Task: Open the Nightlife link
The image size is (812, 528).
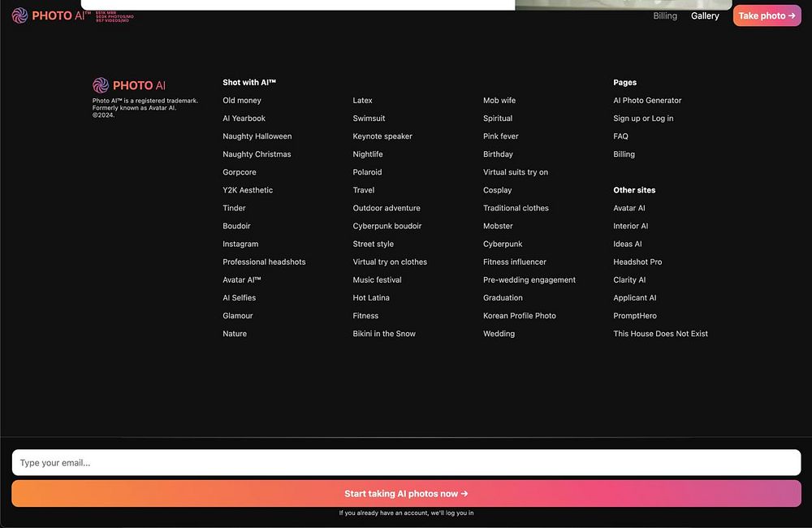Action: pyautogui.click(x=368, y=154)
